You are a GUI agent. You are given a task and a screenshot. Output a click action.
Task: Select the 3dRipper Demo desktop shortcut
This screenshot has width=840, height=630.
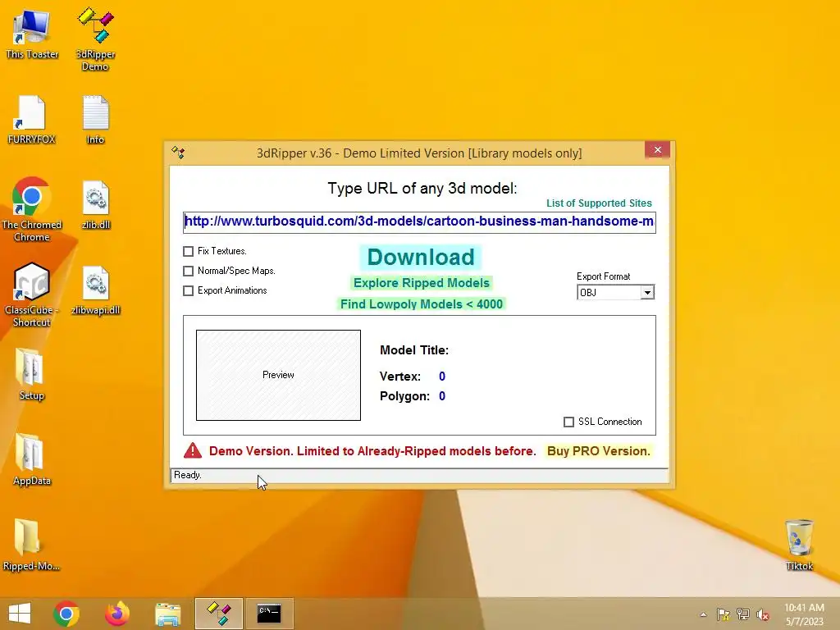point(95,39)
